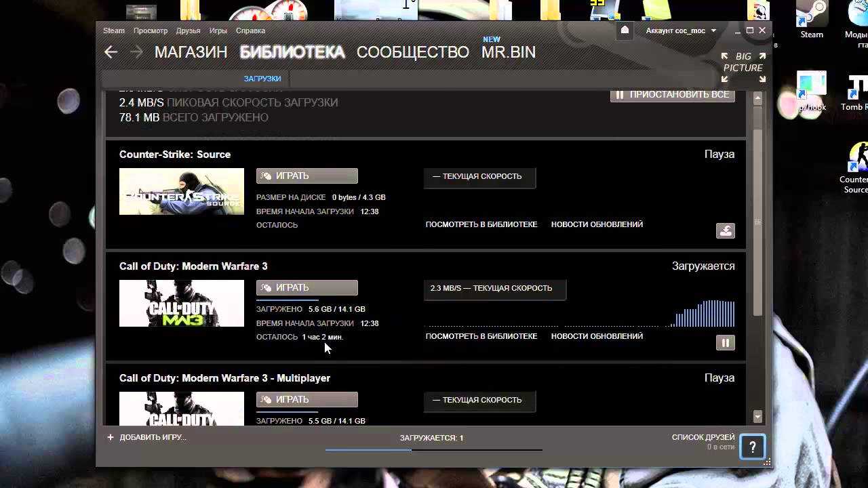Click the scrollbar up arrow
The height and width of the screenshot is (488, 868).
click(758, 98)
